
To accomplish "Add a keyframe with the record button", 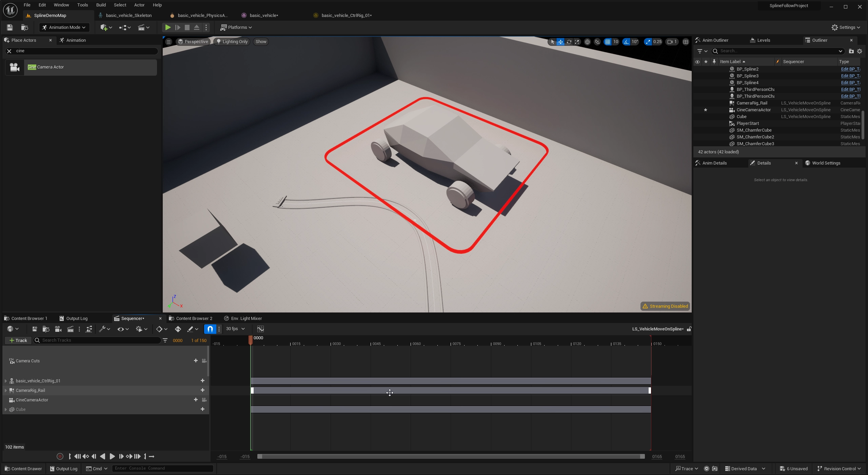I will tap(60, 456).
